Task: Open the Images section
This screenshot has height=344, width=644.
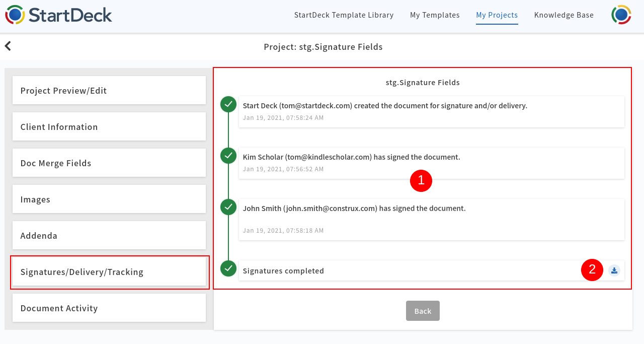Action: click(x=109, y=199)
